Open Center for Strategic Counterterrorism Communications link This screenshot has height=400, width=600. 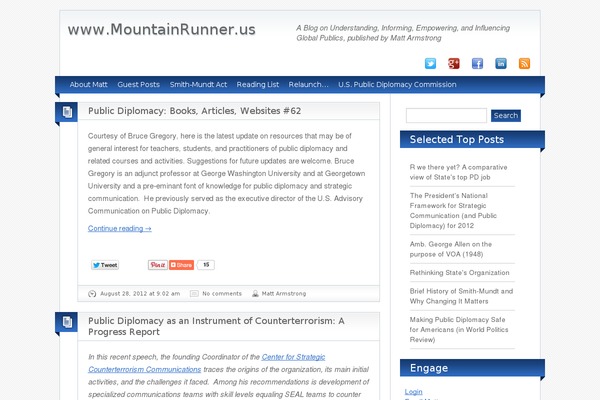click(x=207, y=363)
